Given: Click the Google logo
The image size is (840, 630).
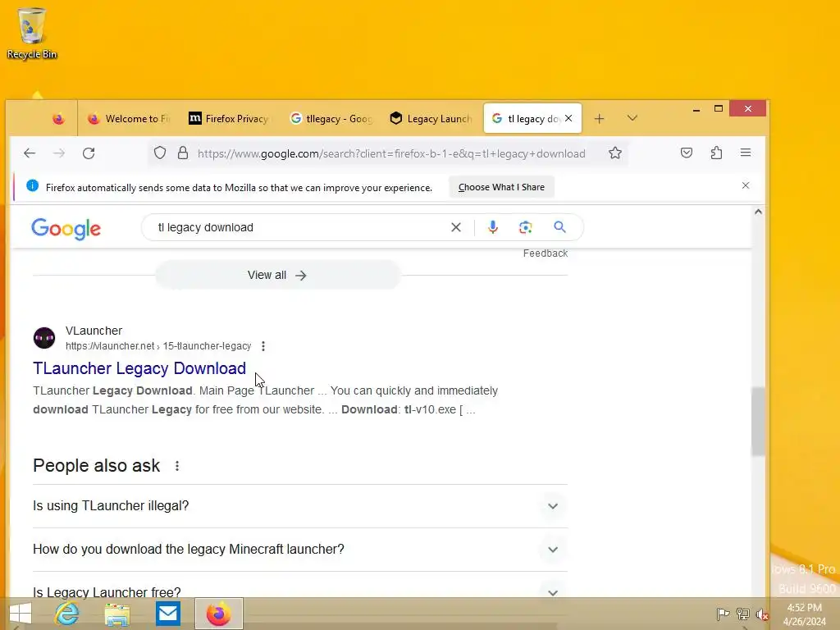Looking at the screenshot, I should tap(66, 229).
